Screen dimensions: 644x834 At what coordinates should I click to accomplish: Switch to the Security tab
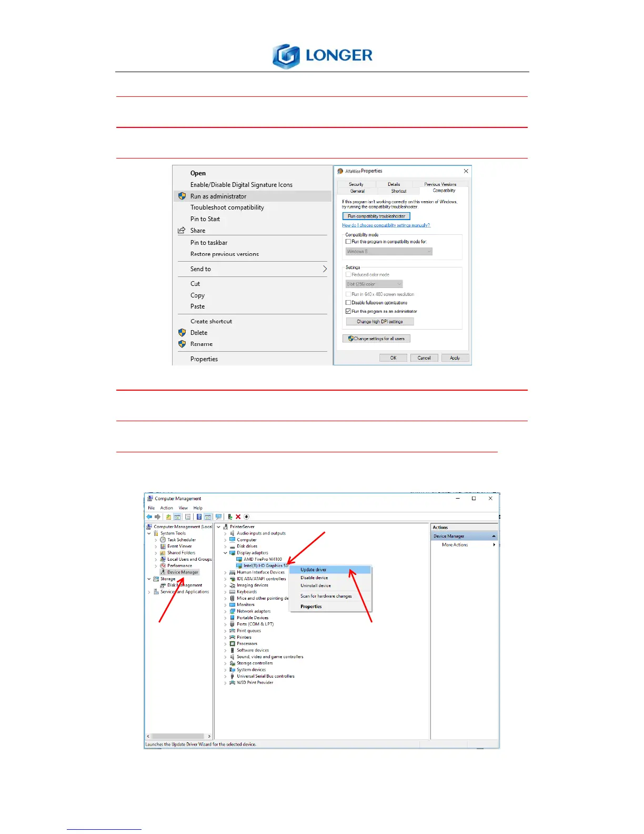coord(356,184)
